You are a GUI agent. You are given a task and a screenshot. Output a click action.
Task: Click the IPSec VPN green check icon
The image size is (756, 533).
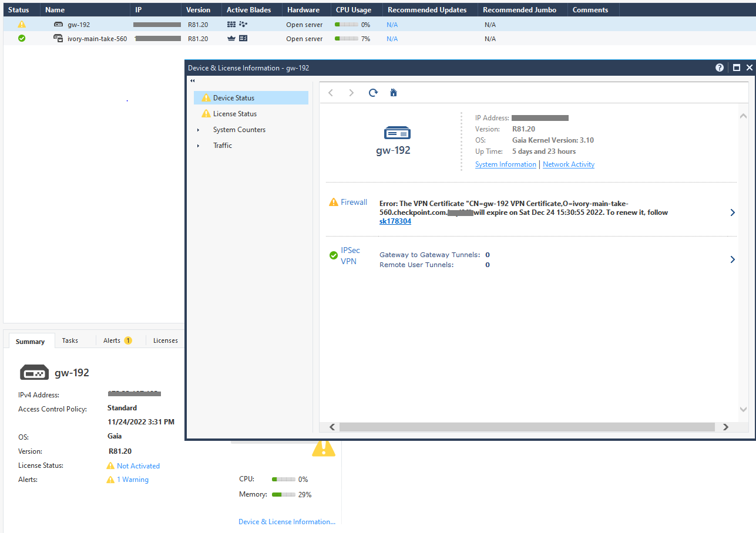[x=334, y=255]
